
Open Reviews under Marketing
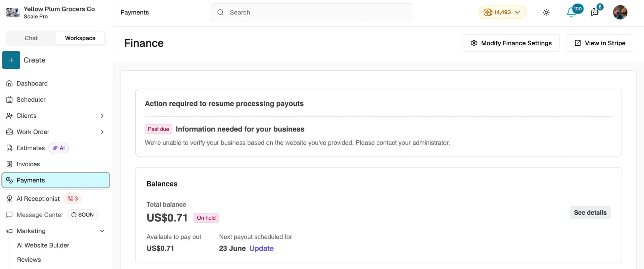point(29,260)
